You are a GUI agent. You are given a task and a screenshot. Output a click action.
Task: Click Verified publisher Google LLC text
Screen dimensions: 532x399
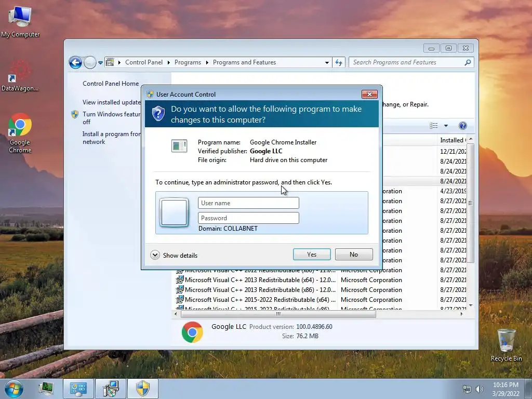266,151
